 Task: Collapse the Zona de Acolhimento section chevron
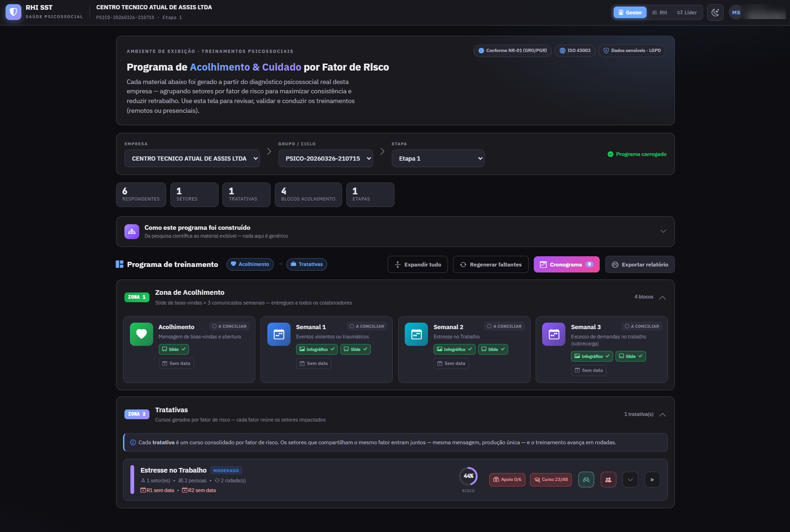[x=662, y=298]
